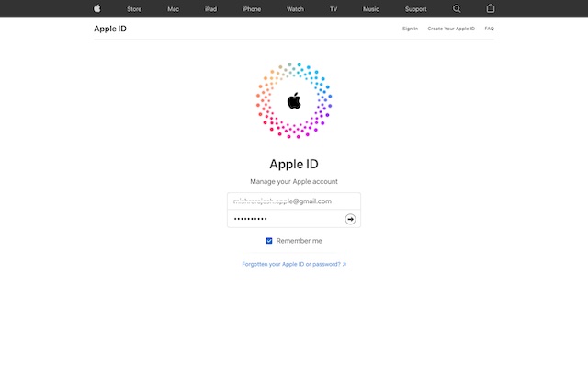Open the FAQ link
Viewport: 588px width, 368px height.
pyautogui.click(x=489, y=29)
